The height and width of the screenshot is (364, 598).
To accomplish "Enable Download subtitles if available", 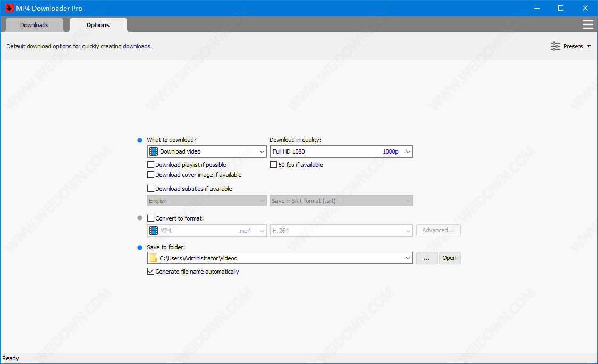I will point(150,188).
